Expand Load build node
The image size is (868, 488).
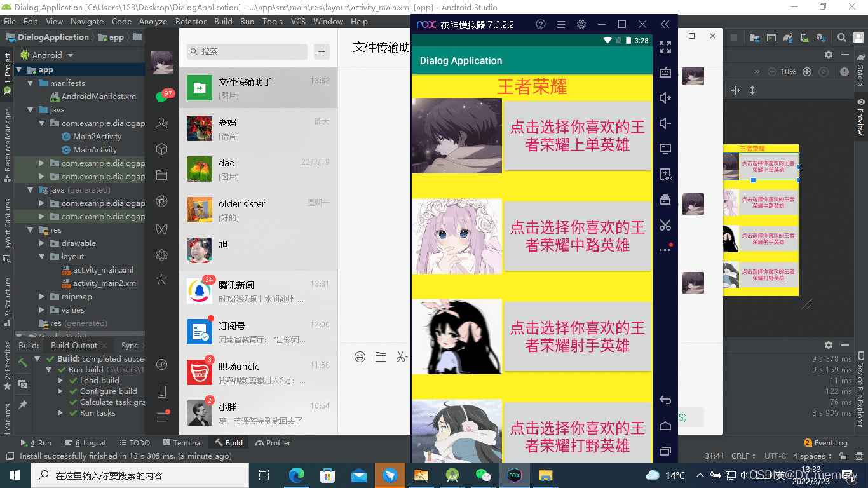click(x=60, y=381)
